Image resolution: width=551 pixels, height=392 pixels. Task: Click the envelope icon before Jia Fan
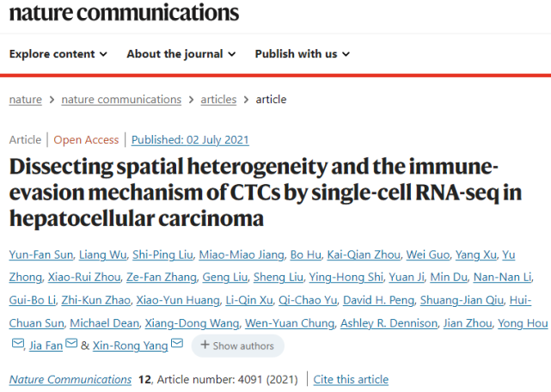click(x=18, y=345)
